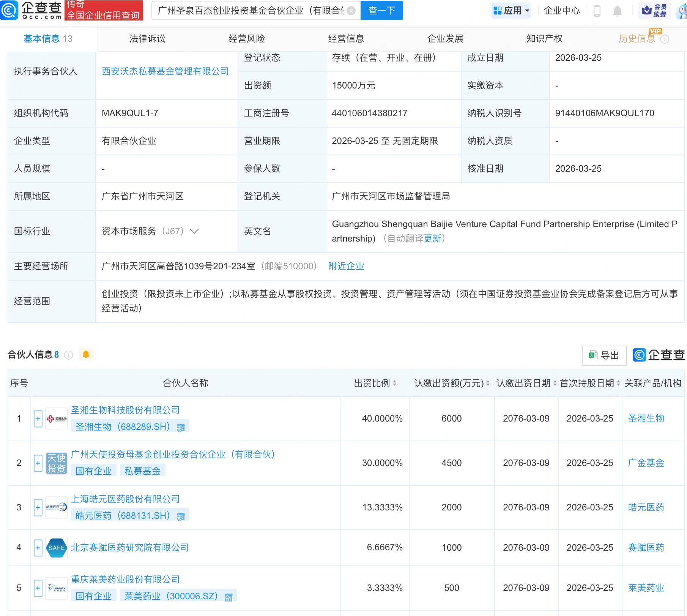Expand the 资本市场服务 industry chevron
This screenshot has height=616, width=687.
pyautogui.click(x=194, y=231)
